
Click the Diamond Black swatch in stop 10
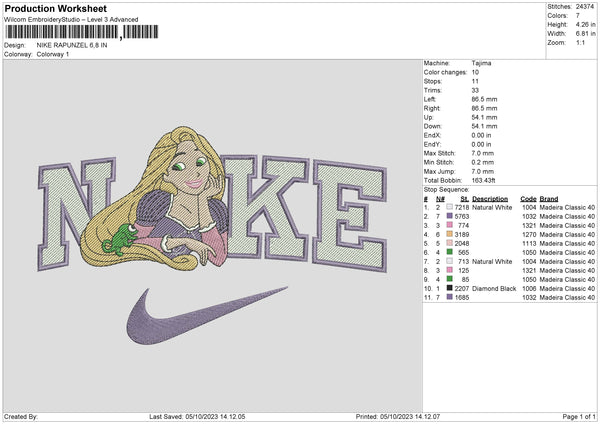[449, 288]
